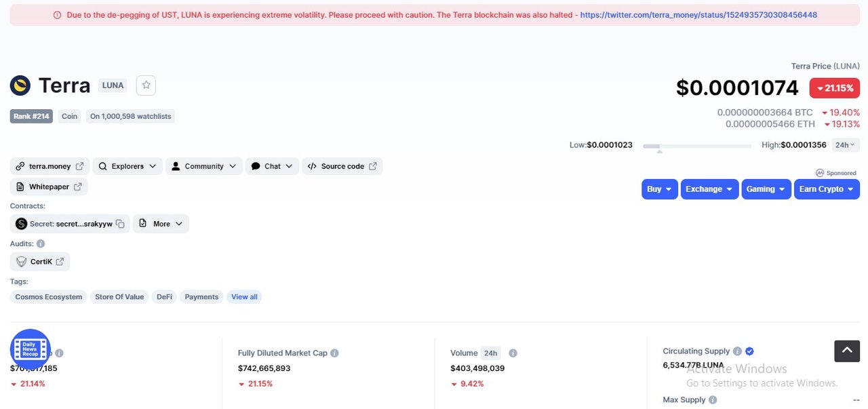This screenshot has height=409, width=868.
Task: Select the Payments tag
Action: coord(201,297)
